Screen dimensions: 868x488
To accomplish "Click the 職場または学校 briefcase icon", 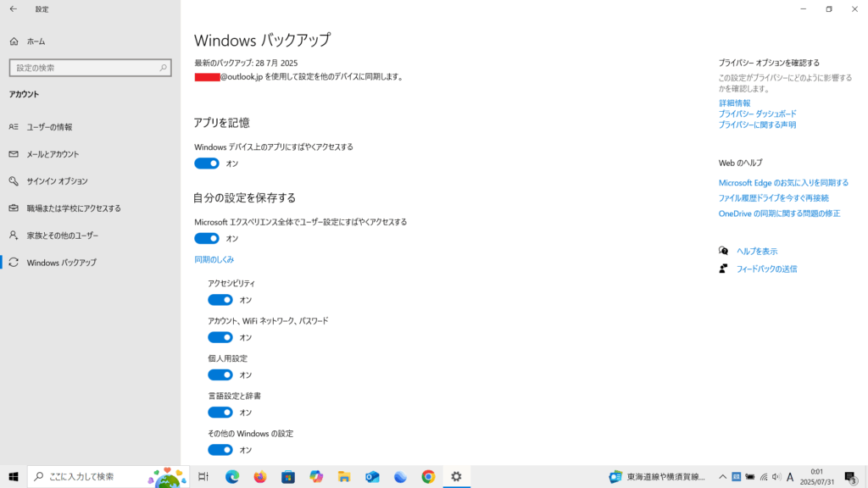I will 14,208.
